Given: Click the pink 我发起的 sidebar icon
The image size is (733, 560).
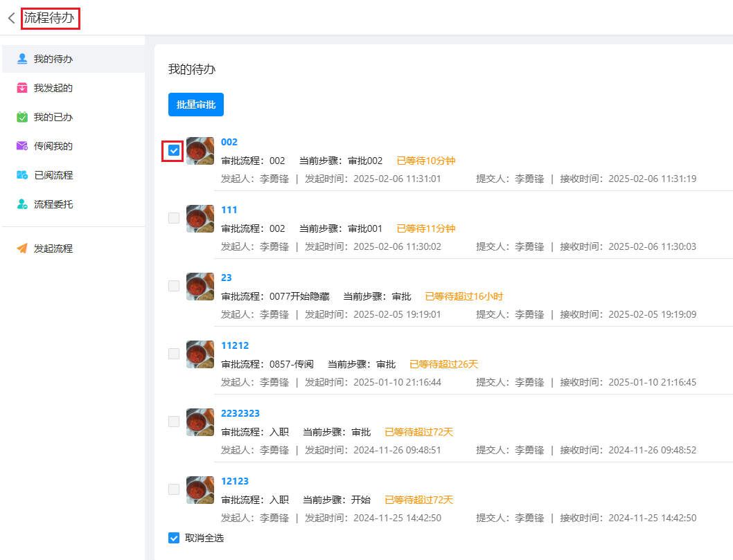Looking at the screenshot, I should [x=22, y=88].
